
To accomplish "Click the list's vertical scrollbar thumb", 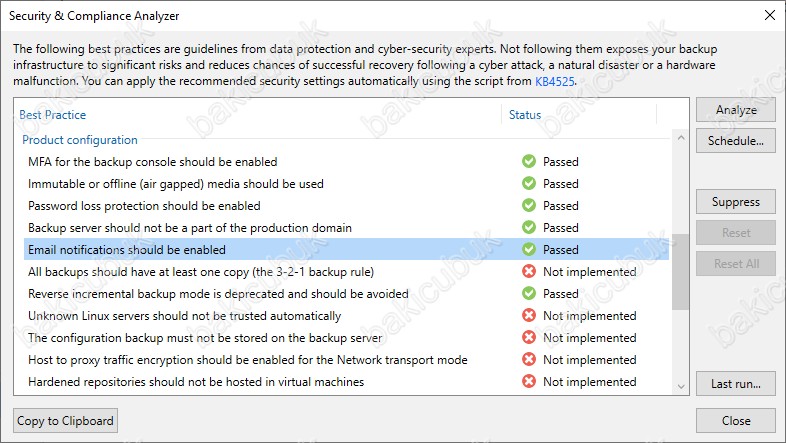I will (681, 272).
